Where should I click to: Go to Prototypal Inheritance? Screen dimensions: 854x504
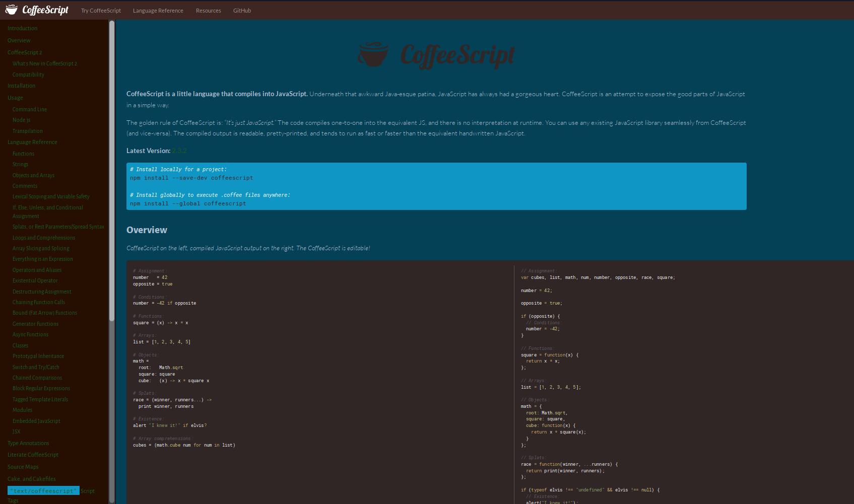click(x=38, y=356)
